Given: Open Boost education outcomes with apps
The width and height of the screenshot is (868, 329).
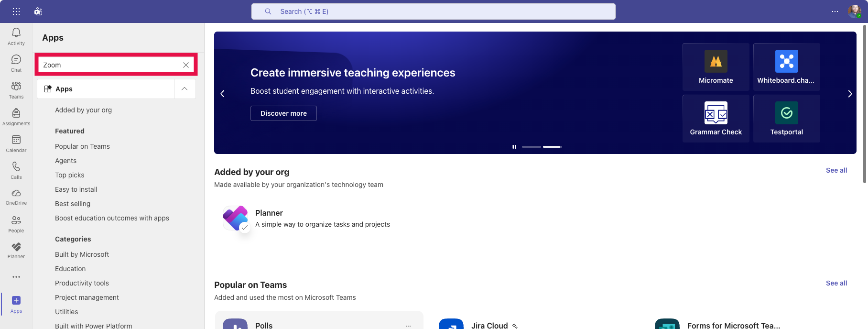Looking at the screenshot, I should point(112,218).
